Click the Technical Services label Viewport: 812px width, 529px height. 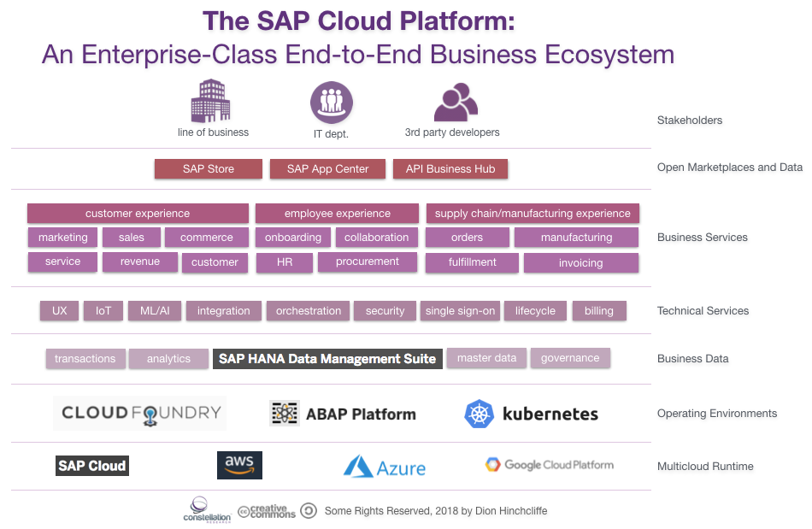tap(703, 310)
